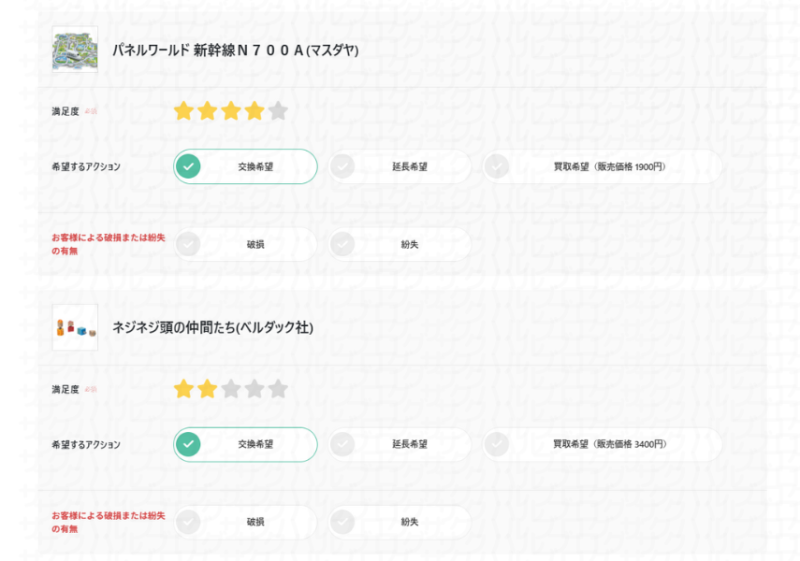Open the ネジネジ頭の仲間たち product thumbnail
This screenshot has height=561, width=800.
pyautogui.click(x=75, y=327)
